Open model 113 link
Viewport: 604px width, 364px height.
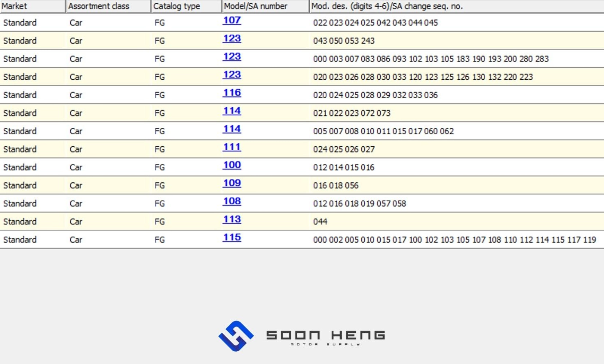[232, 219]
